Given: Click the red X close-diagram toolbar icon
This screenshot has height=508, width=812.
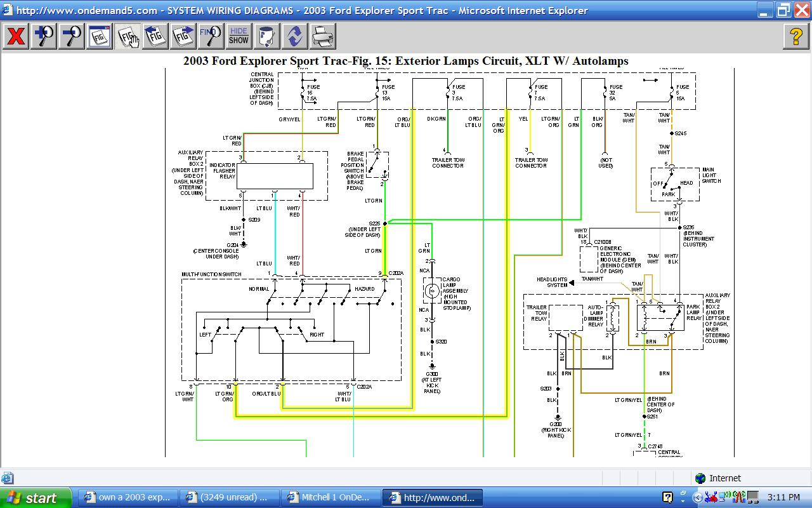Looking at the screenshot, I should coord(15,36).
